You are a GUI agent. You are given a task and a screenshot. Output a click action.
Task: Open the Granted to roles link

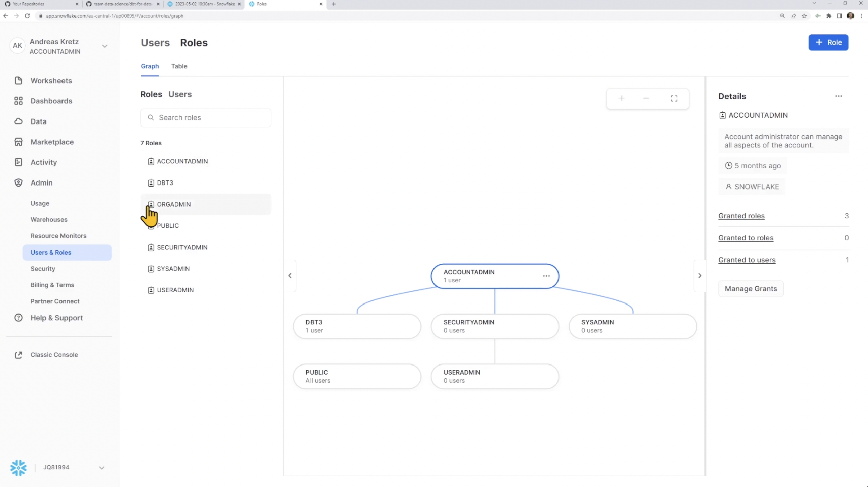(x=746, y=238)
